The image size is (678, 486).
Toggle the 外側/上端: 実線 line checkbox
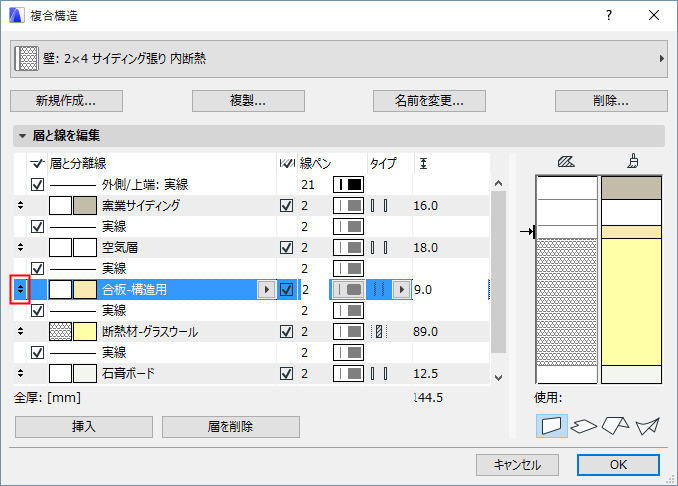tap(37, 185)
